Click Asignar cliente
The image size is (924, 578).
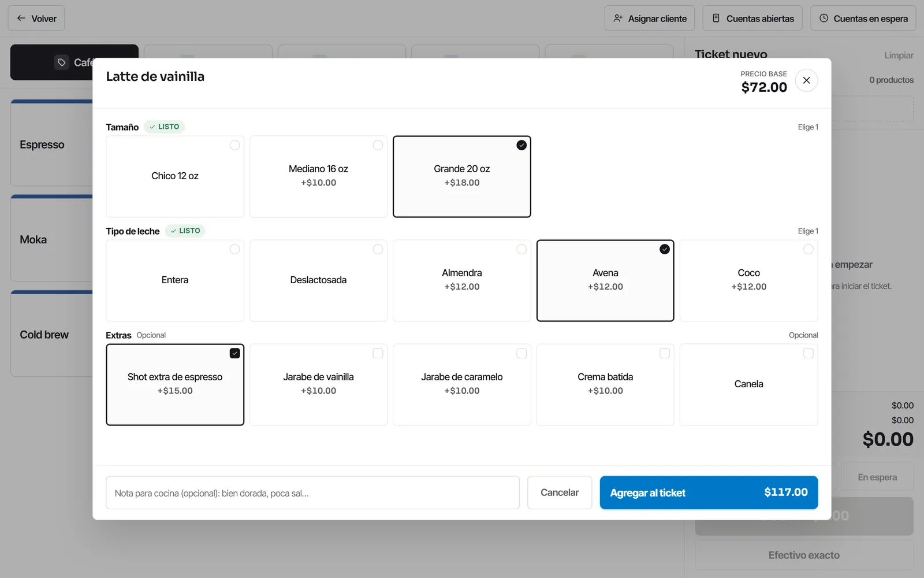(x=650, y=18)
